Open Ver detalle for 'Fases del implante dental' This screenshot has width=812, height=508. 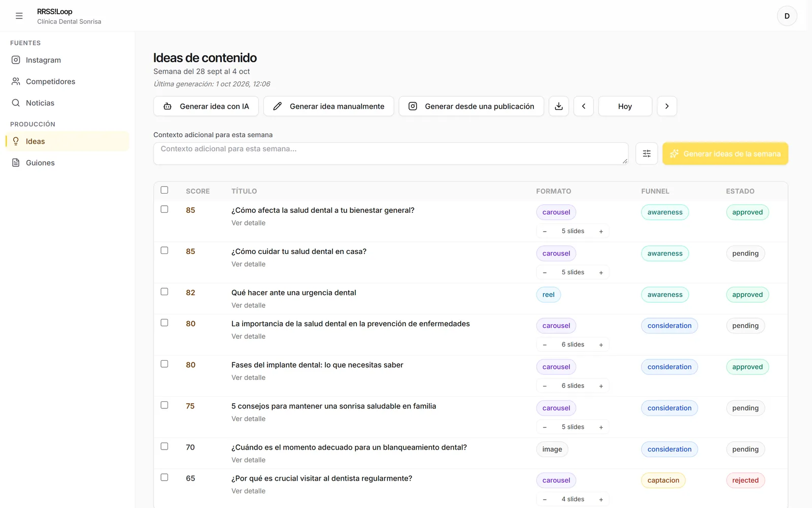[x=249, y=377]
